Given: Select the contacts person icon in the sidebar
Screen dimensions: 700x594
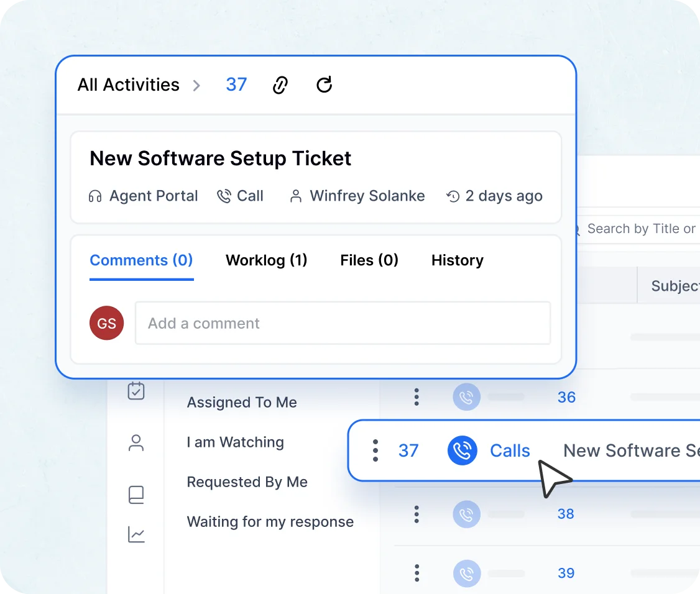Looking at the screenshot, I should coord(136,443).
